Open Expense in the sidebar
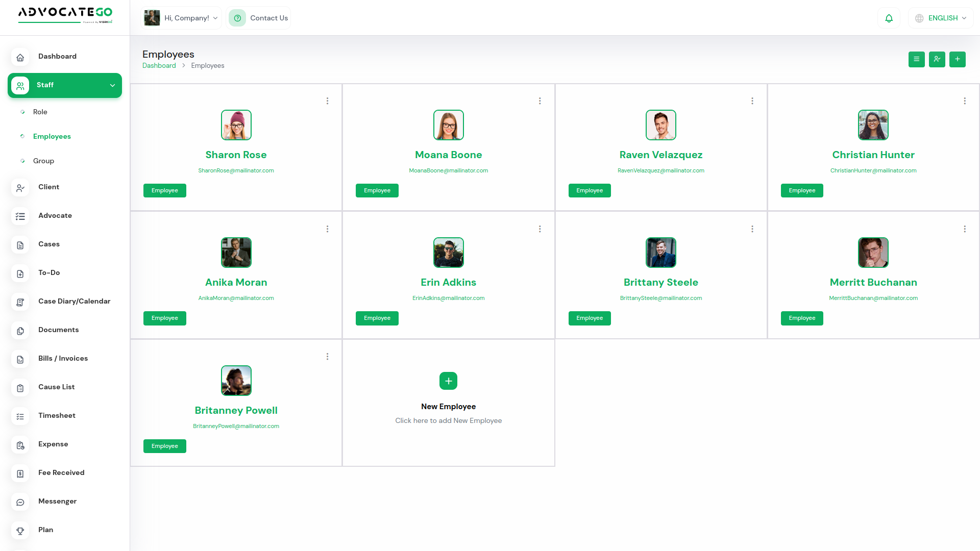 coord(53,444)
